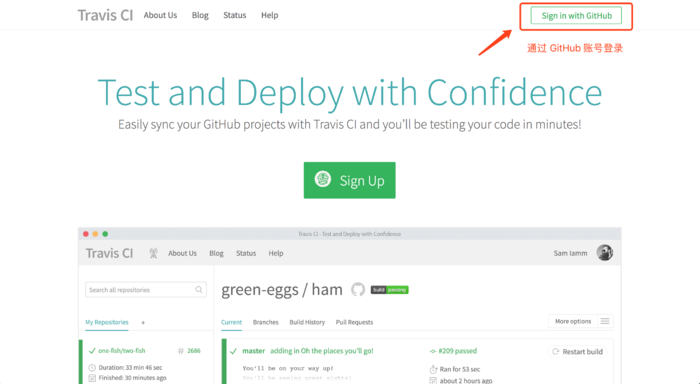Open Status in the demo window nav

(246, 253)
